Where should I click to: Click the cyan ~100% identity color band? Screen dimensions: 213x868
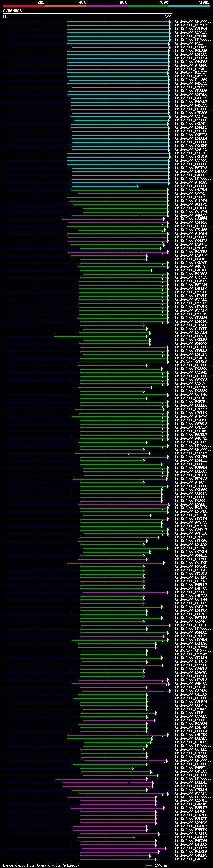coord(189,6)
